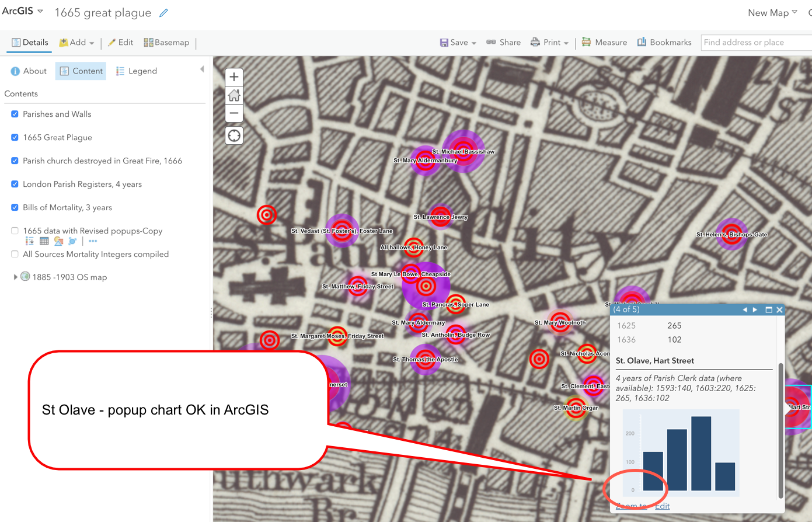Open the Measure tool
812x522 pixels.
(x=604, y=42)
